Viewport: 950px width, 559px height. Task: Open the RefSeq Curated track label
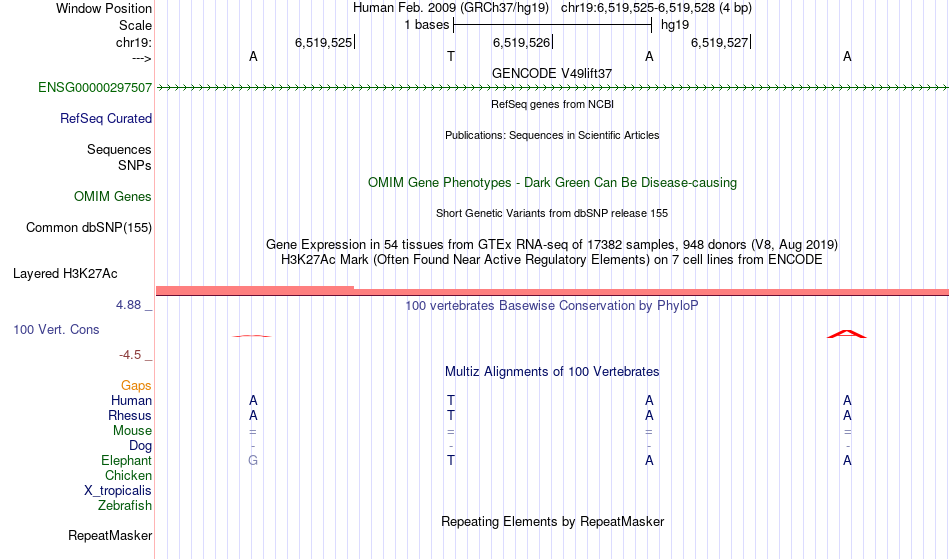(x=106, y=119)
